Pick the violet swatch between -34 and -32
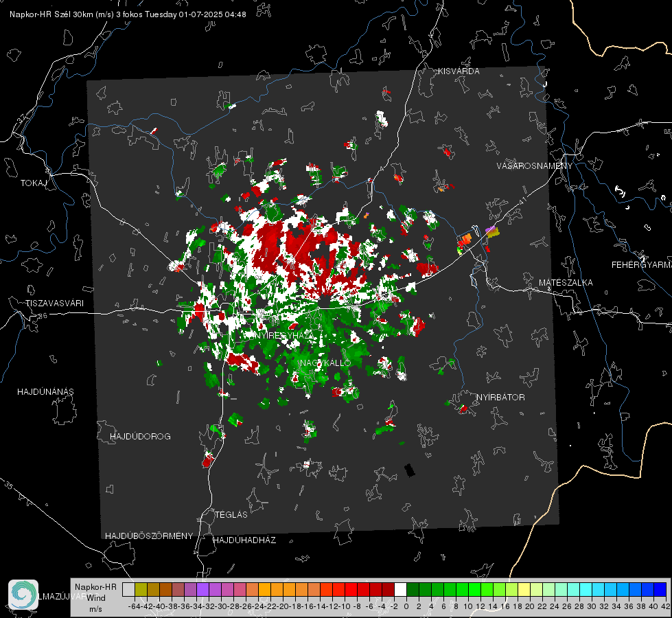Image resolution: width=672 pixels, height=618 pixels. click(x=202, y=589)
